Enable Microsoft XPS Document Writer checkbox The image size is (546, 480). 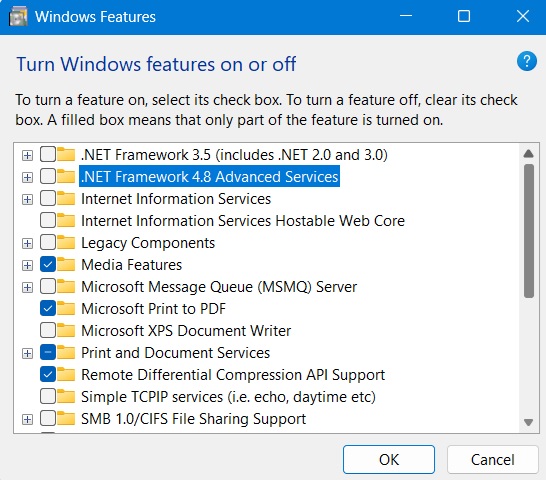(48, 330)
